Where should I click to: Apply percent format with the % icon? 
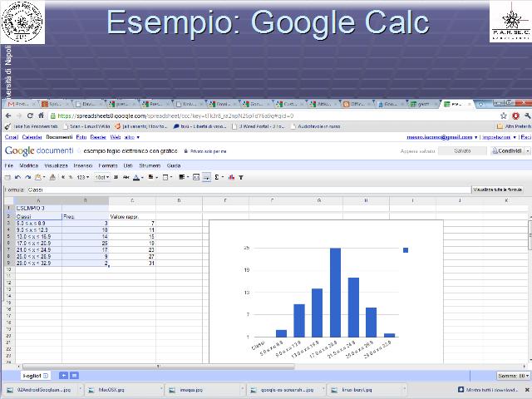(71, 177)
